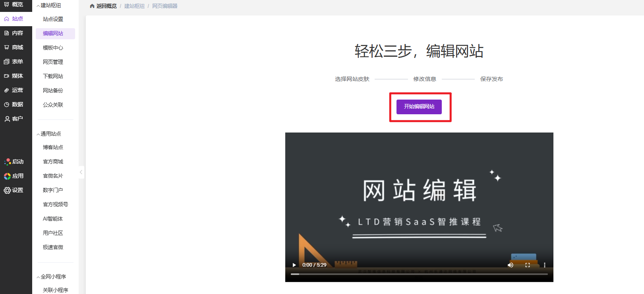
Task: Click the 站点 home icon in sidebar
Action: pos(7,19)
